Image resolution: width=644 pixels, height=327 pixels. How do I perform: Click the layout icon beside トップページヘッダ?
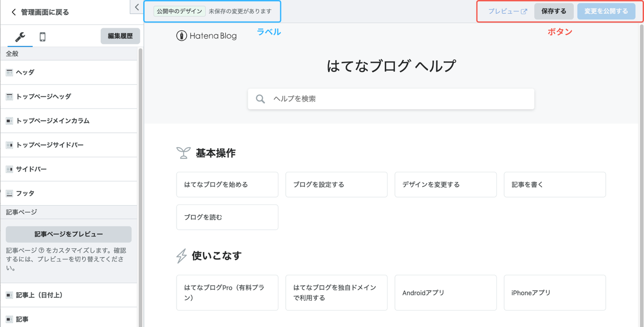(x=9, y=97)
